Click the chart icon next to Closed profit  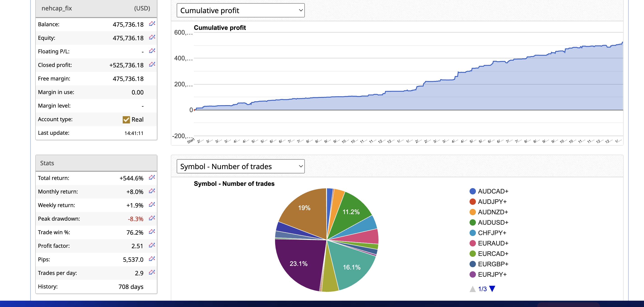tap(152, 64)
